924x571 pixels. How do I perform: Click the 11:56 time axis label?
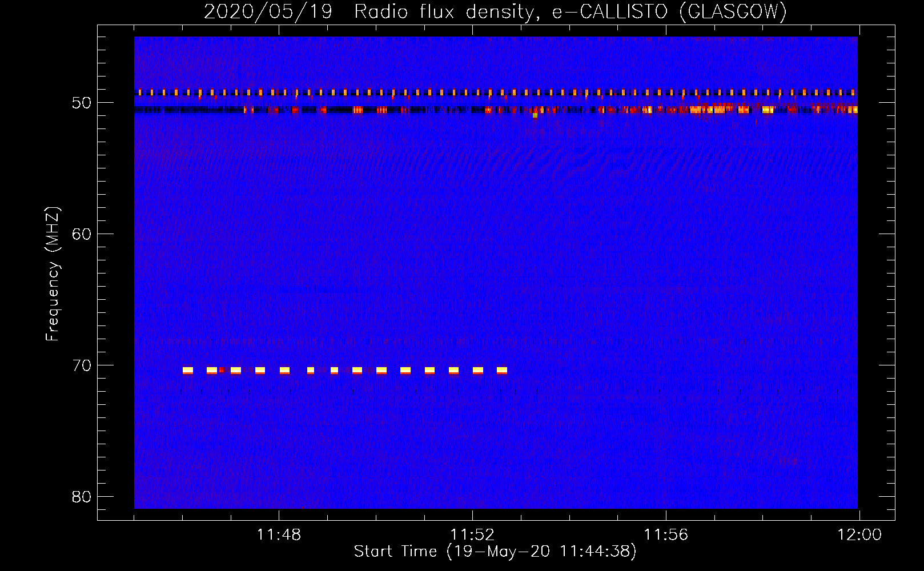(x=666, y=535)
